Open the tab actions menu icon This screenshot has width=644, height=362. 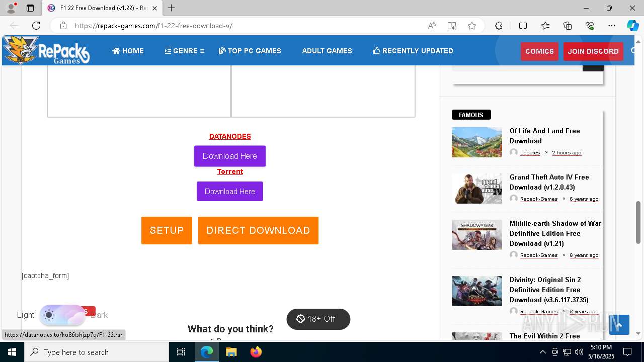click(30, 8)
